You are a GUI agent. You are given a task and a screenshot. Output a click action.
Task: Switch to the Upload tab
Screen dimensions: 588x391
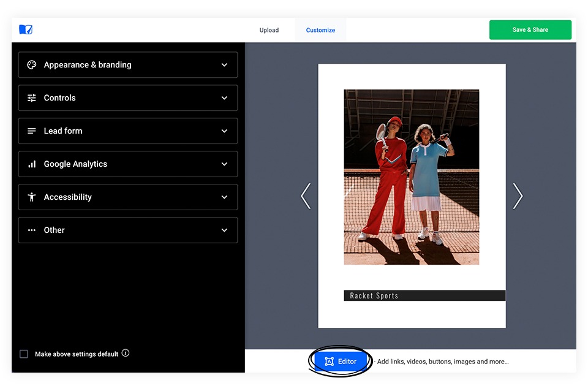point(269,30)
